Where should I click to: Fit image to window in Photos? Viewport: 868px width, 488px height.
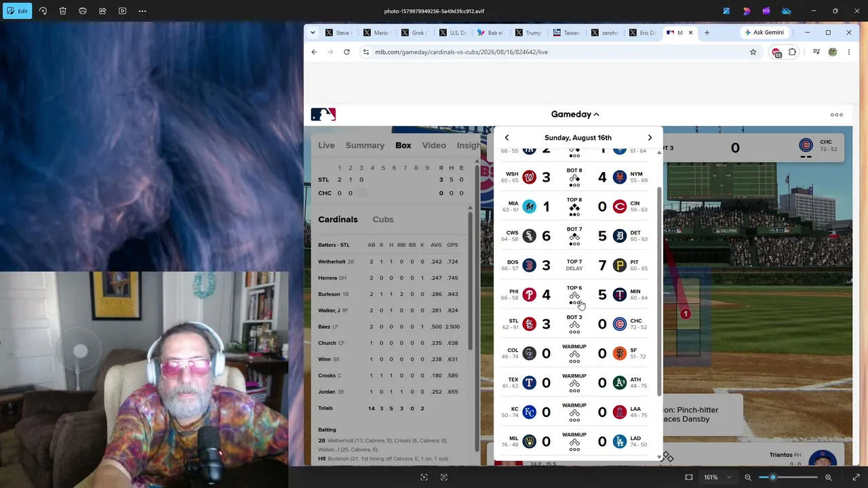click(689, 477)
